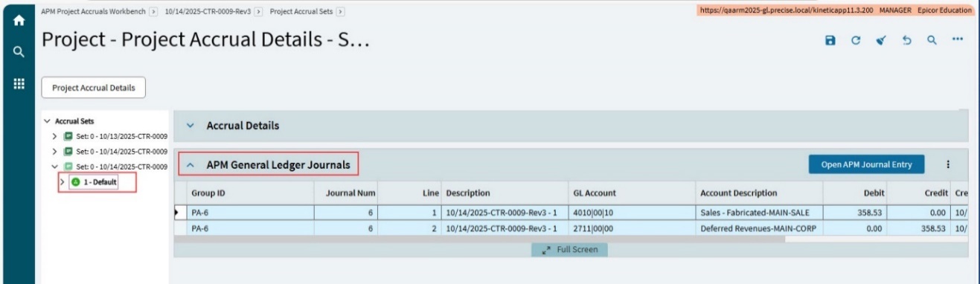Open the APM General Ledger Journals kebab menu
The height and width of the screenshot is (284, 980).
(948, 164)
